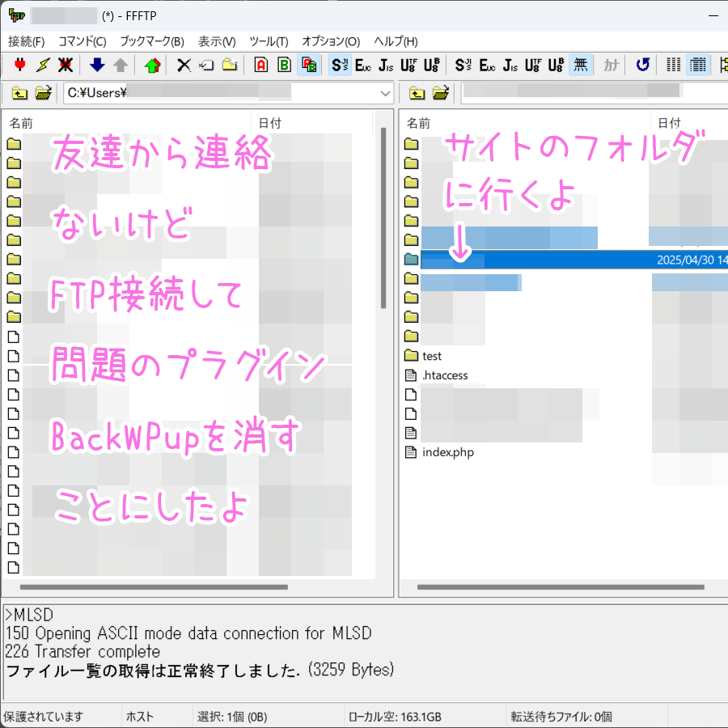Screen dimensions: 728x728
Task: Go to local parent folder icon
Action: (x=19, y=93)
